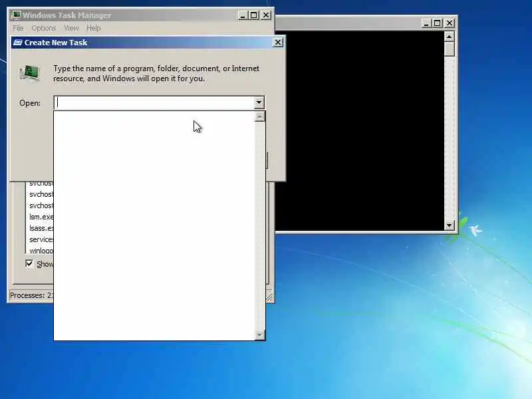Open the File menu in Task Manager
The width and height of the screenshot is (532, 399).
[18, 28]
